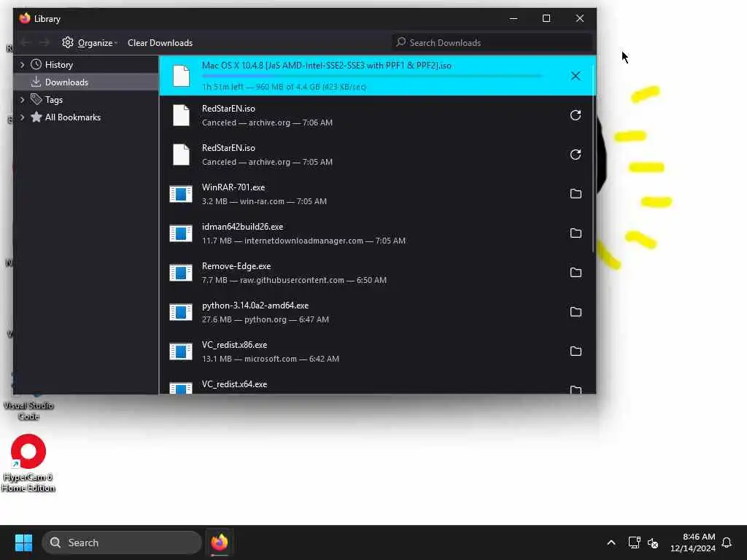Screen dimensions: 747x560
Task: Select the idman642build26.exe file name
Action: tap(242, 227)
